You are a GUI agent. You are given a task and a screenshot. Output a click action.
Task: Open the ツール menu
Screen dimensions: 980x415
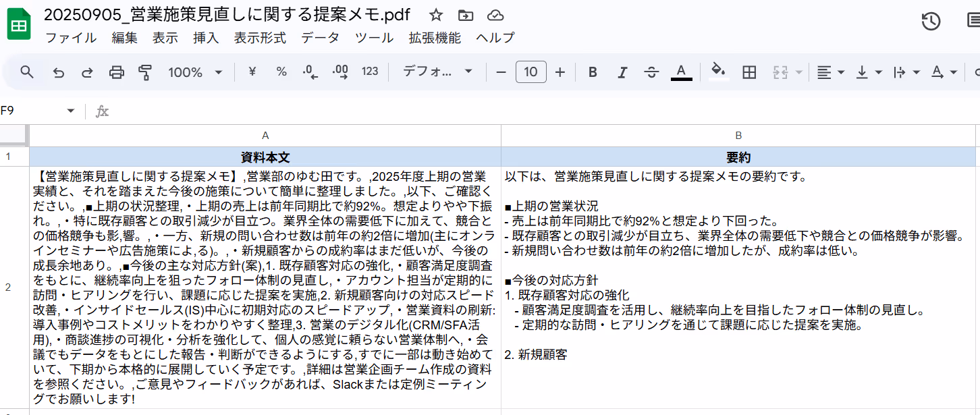tap(375, 38)
